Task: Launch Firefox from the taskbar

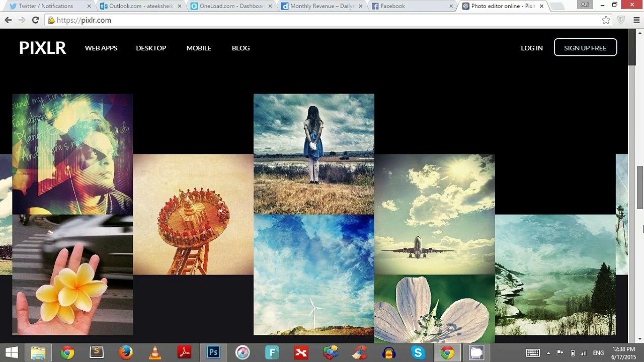Action: point(126,352)
